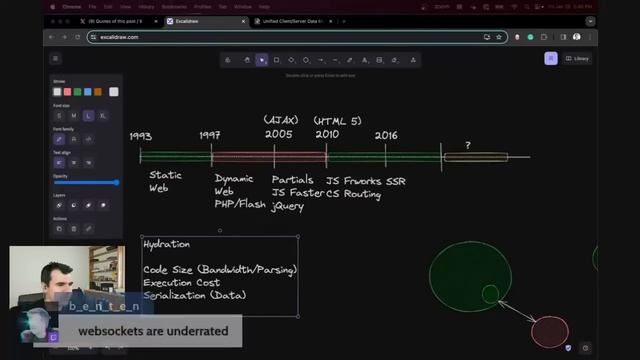
Task: Toggle the keep-tool-active lock icon
Action: coord(228,60)
